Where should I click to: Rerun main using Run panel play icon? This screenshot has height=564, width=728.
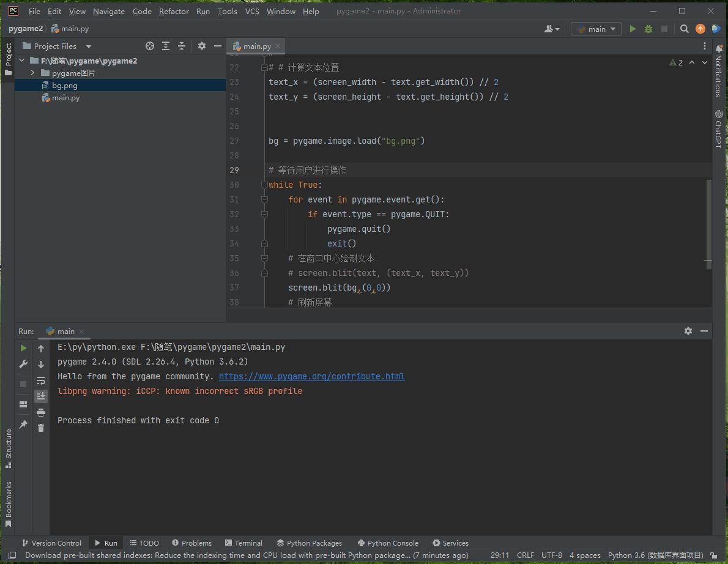click(x=23, y=348)
